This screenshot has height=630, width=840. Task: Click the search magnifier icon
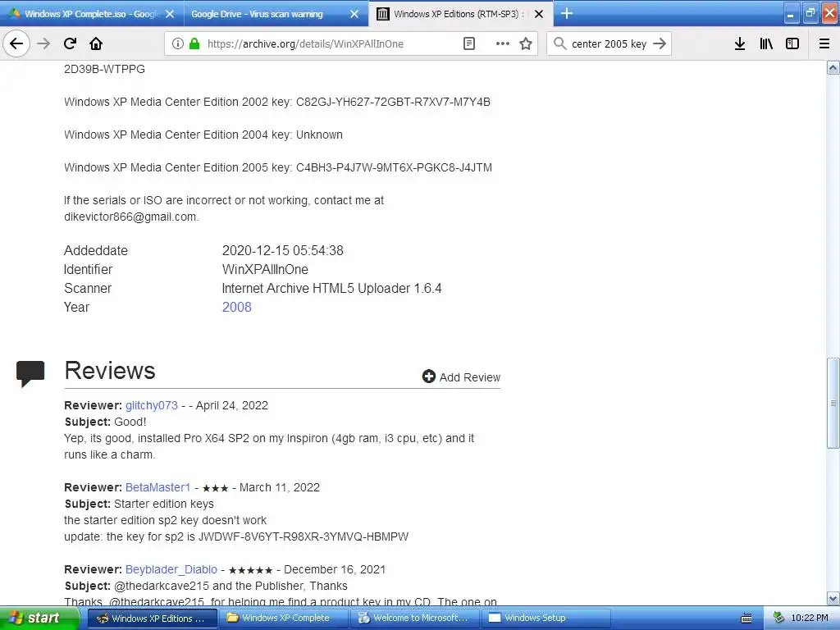pos(559,43)
